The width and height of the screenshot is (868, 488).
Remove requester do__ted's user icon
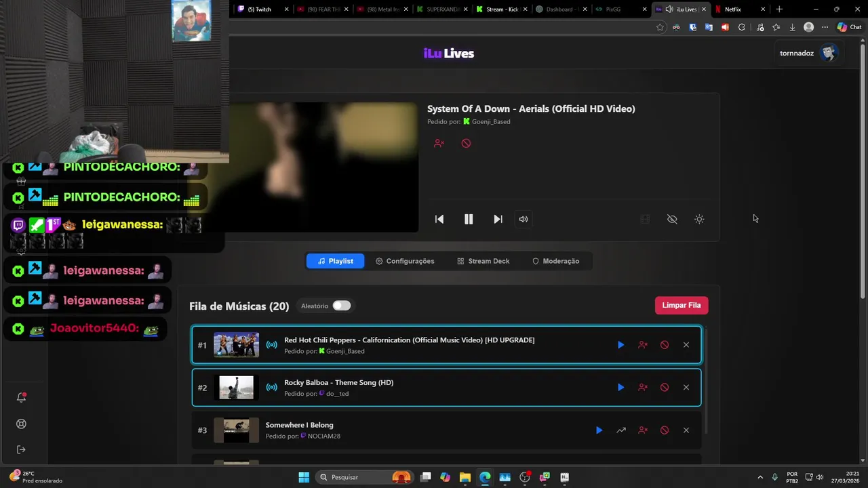click(643, 388)
